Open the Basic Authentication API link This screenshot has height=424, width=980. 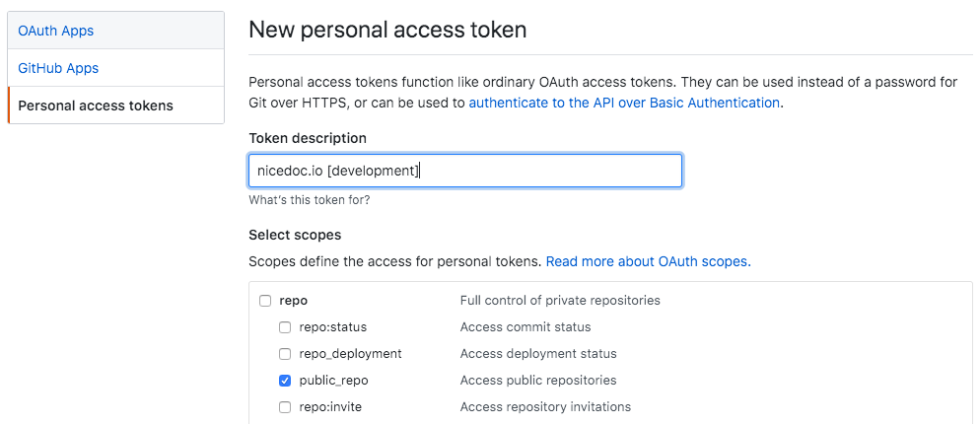[624, 103]
